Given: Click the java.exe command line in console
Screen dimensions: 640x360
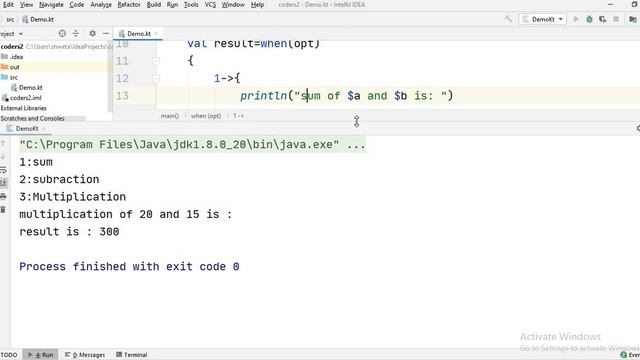Looking at the screenshot, I should pos(192,144).
